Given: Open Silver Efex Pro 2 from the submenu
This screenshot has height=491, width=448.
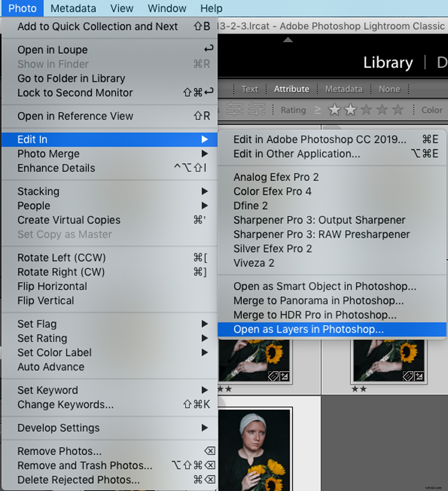Looking at the screenshot, I should pos(273,248).
